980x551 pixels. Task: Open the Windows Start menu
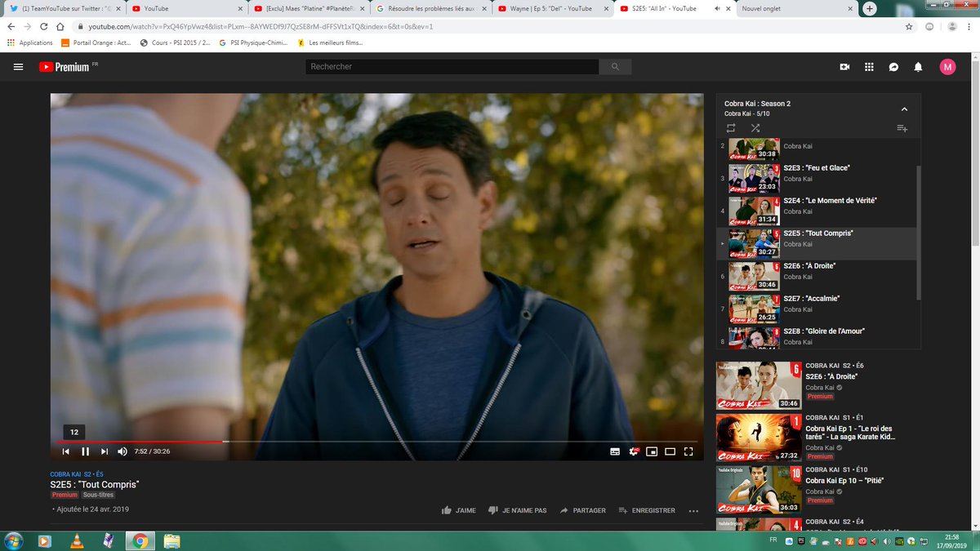14,540
